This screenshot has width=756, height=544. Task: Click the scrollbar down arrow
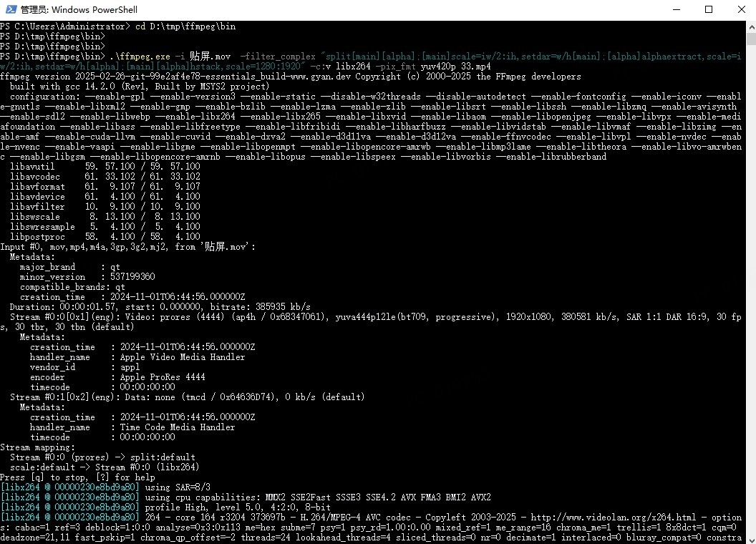pyautogui.click(x=751, y=539)
